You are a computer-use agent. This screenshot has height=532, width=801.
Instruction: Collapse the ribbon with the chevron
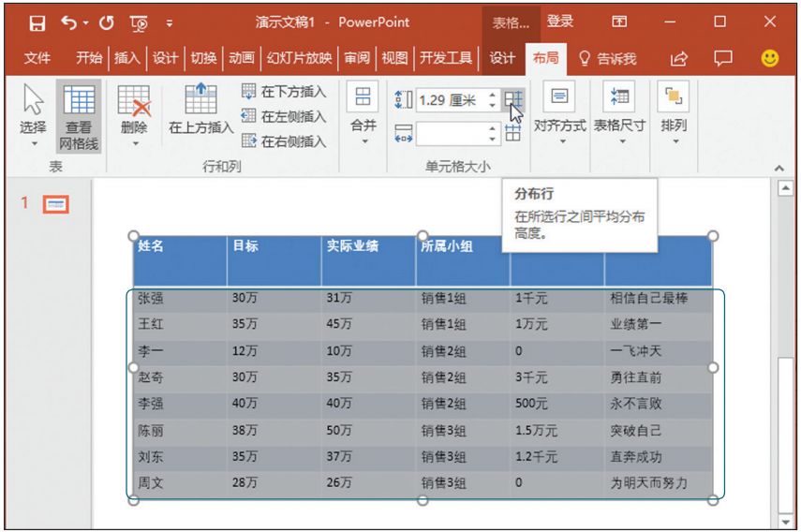click(779, 168)
